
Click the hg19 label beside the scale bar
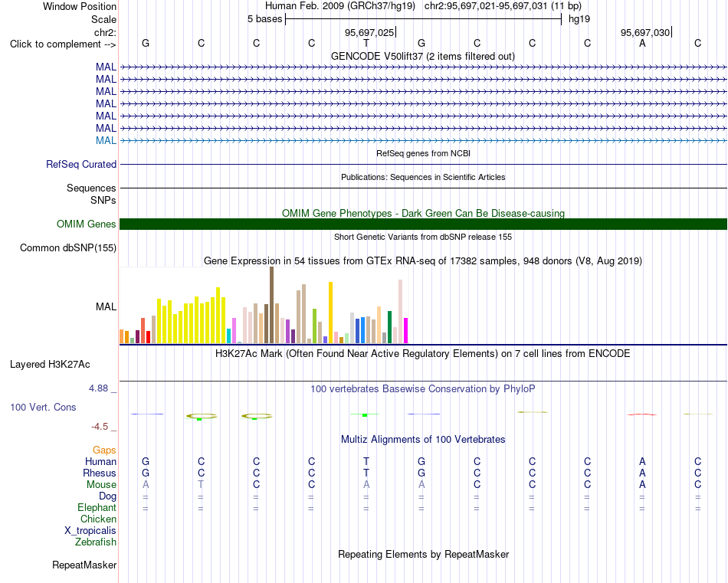[579, 19]
